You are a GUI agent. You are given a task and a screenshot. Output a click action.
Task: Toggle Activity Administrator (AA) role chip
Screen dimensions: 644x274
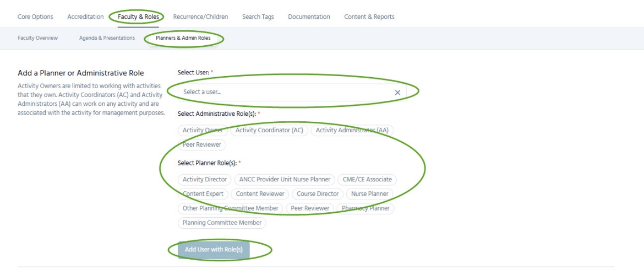pyautogui.click(x=352, y=130)
